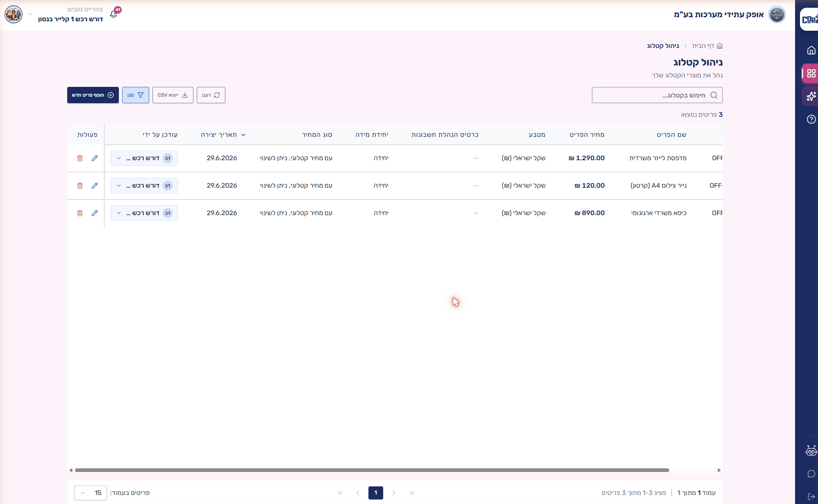Go to the last page arrow
The height and width of the screenshot is (504, 818).
click(x=340, y=493)
